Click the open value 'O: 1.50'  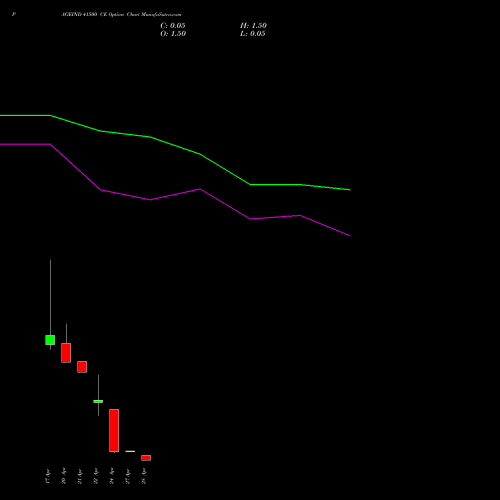[173, 34]
